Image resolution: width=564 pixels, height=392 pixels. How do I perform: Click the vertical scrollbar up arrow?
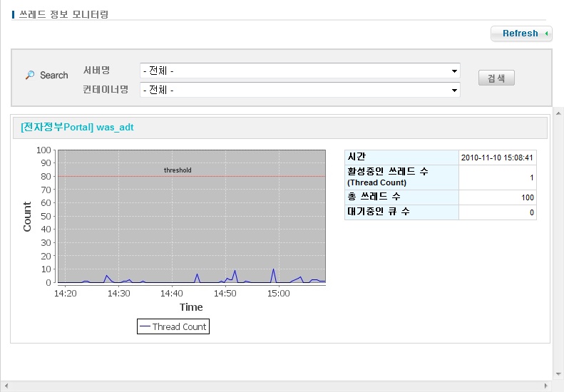coord(558,112)
